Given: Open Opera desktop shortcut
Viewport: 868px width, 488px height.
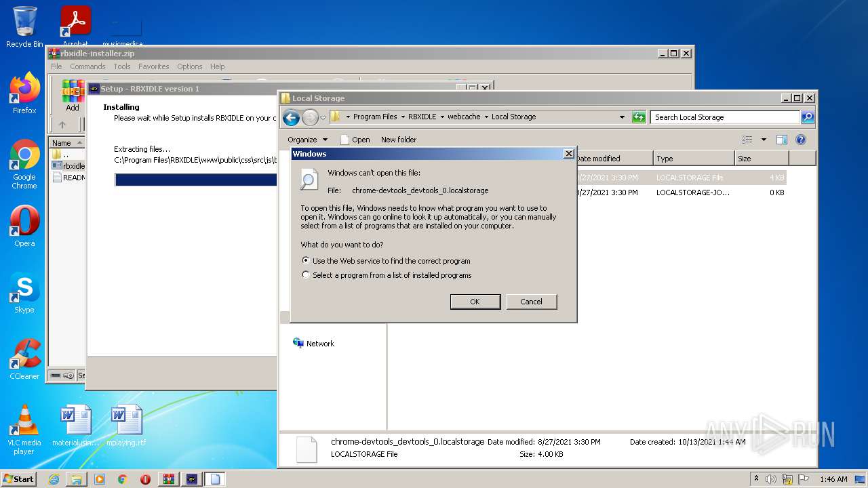Looking at the screenshot, I should coord(24,226).
